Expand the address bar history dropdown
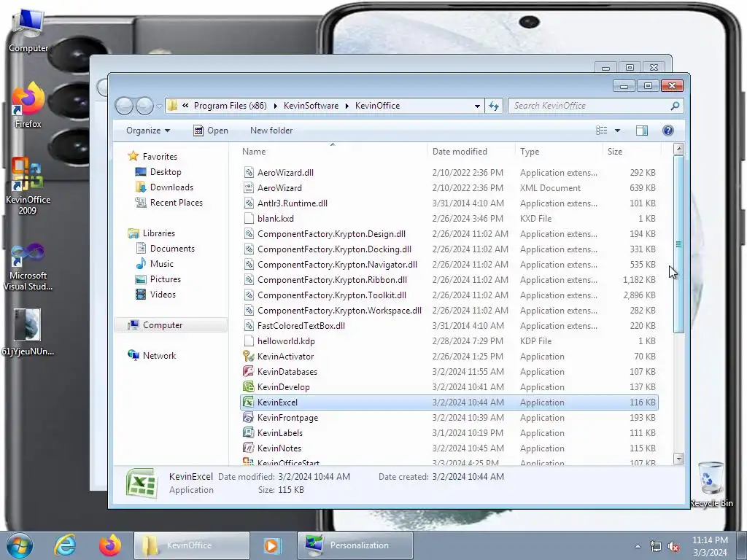The image size is (747, 560). [x=477, y=106]
